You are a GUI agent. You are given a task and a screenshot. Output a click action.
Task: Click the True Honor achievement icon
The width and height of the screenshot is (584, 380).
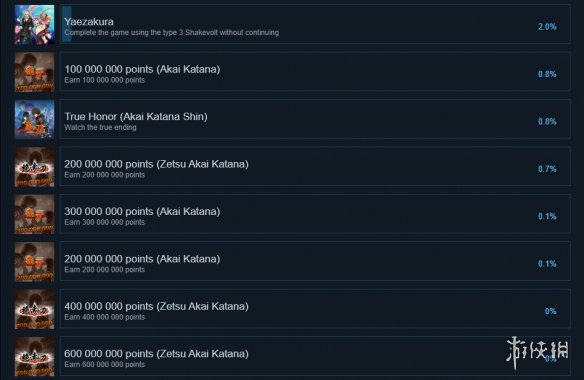click(34, 119)
